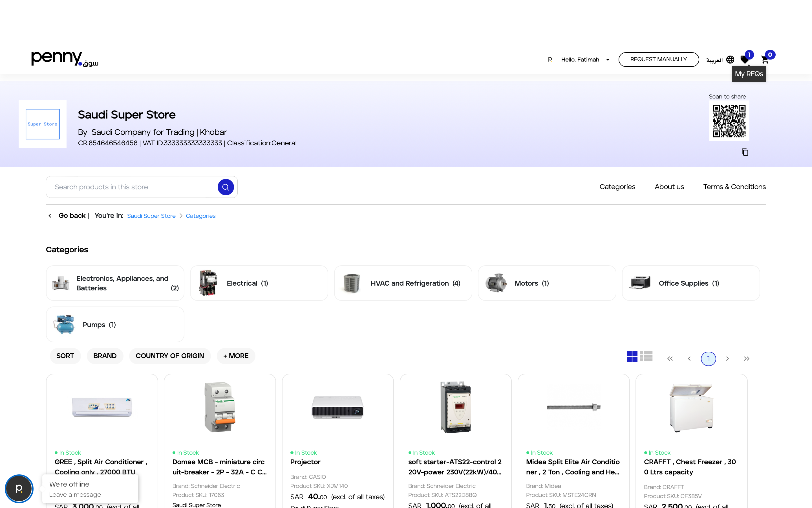This screenshot has width=812, height=508.
Task: Click the small Penny profile icon near Hello
Action: coord(550,60)
